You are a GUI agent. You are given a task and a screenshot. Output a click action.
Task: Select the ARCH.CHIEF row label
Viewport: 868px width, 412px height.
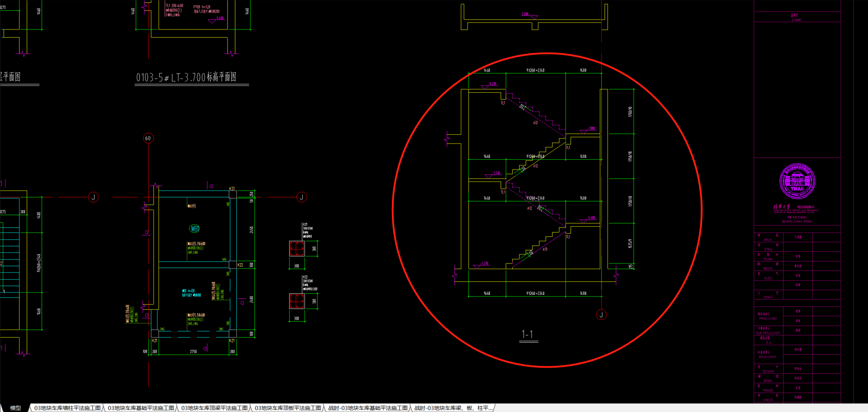coord(768,357)
